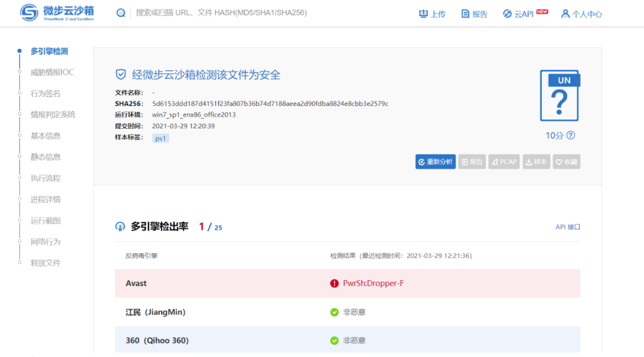Click the 江民 (JiangMin) engine name
The image size is (644, 357).
click(155, 312)
